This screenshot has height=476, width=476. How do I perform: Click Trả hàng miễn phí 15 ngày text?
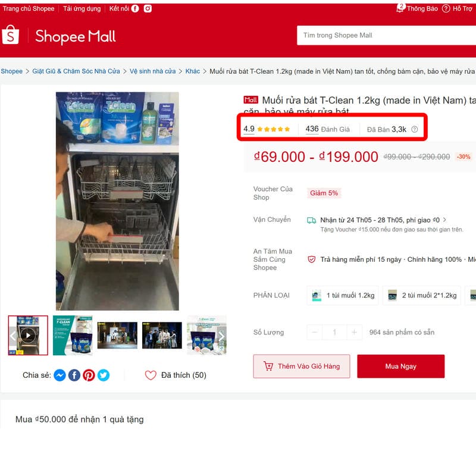click(x=361, y=259)
